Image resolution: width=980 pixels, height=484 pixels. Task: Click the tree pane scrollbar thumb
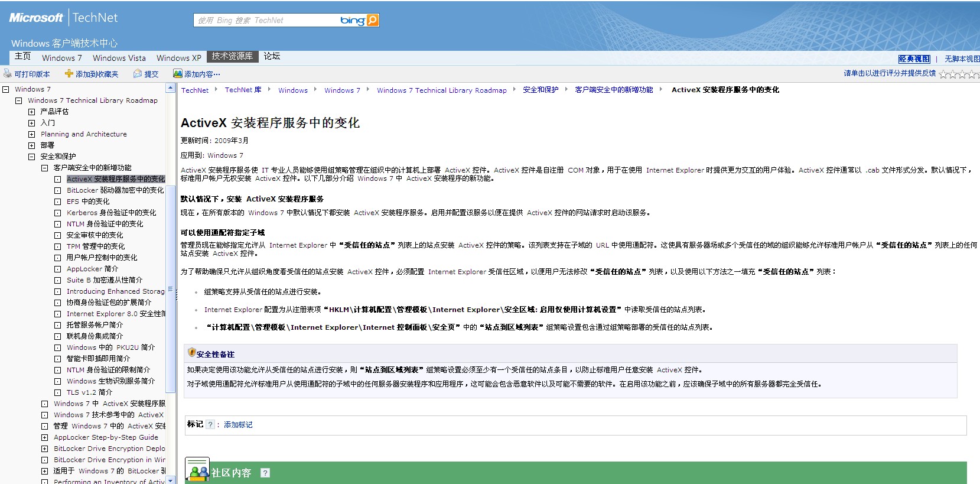(171, 289)
